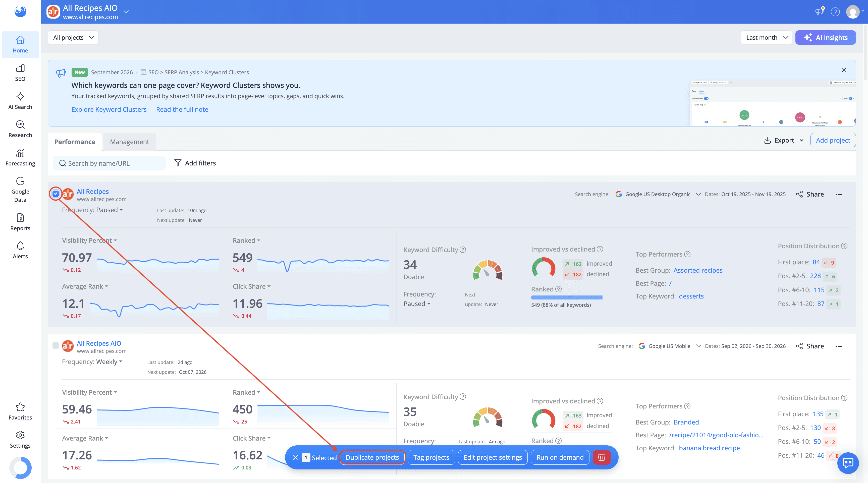Change Google US Mobile search engine dropdown
Viewport: 868px width, 483px height.
point(670,346)
